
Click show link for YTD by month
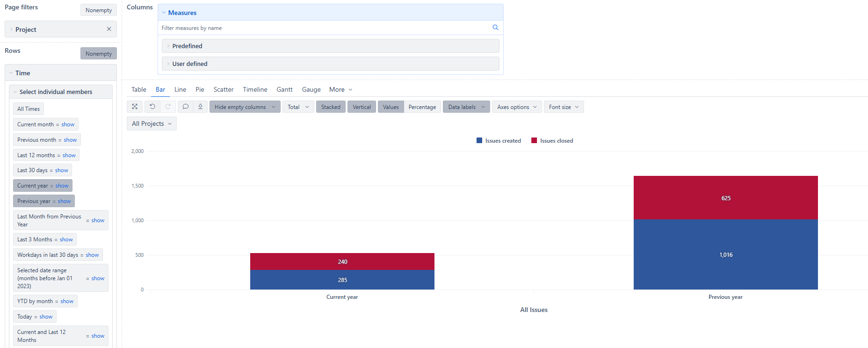67,301
